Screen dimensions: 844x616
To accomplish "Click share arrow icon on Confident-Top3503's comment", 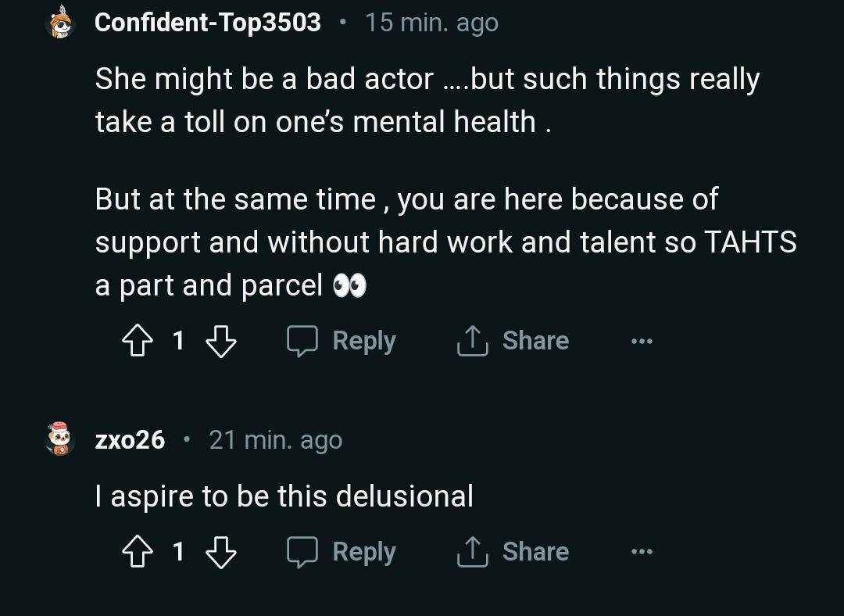I will 473,341.
